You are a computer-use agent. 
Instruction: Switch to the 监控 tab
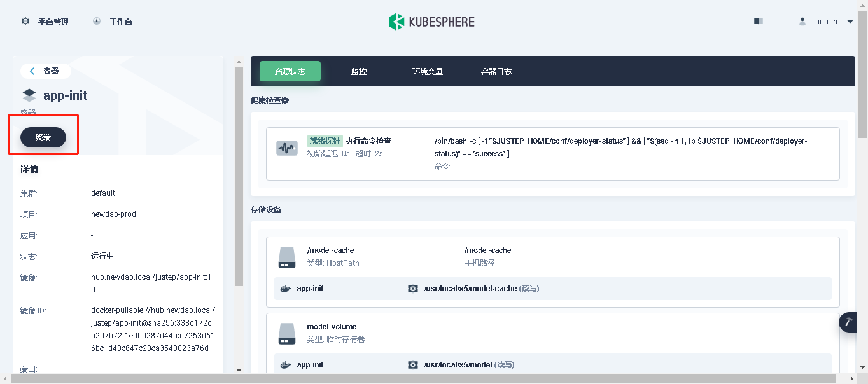(x=359, y=72)
